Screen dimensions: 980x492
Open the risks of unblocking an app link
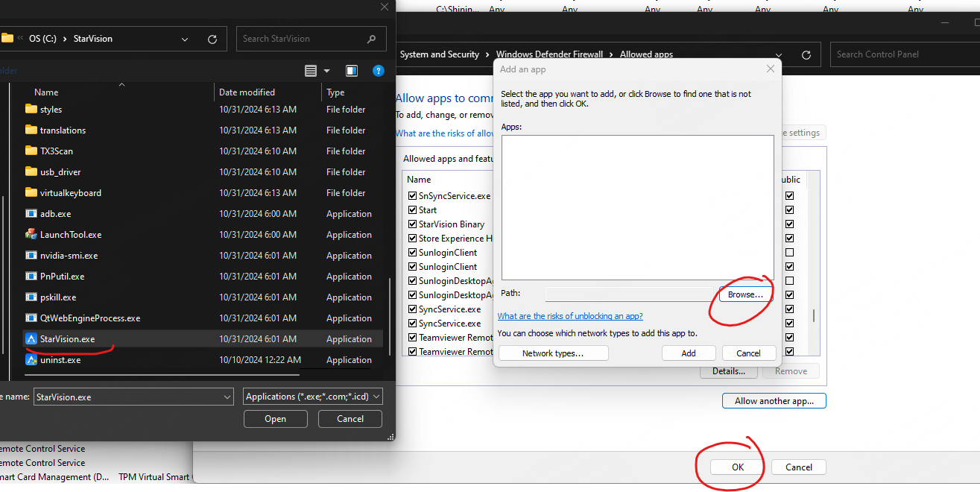[570, 316]
